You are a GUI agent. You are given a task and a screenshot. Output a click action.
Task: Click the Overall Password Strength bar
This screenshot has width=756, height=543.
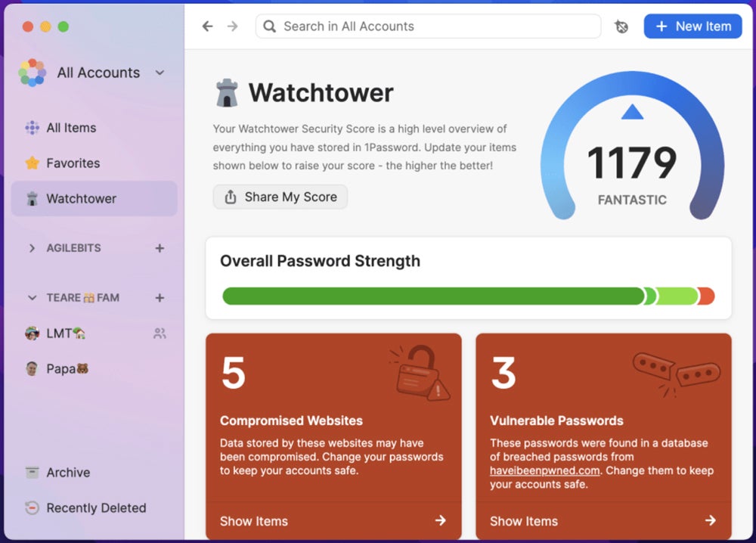click(468, 296)
